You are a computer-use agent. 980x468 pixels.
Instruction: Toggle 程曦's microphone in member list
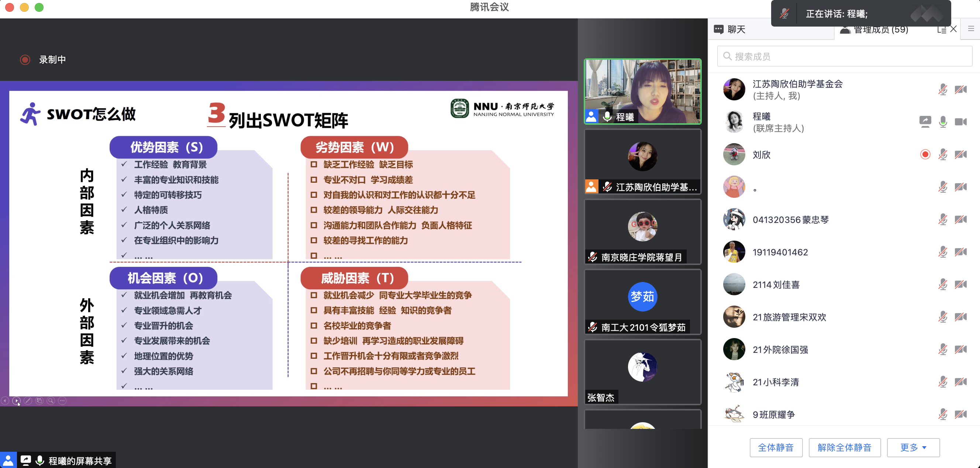(x=943, y=122)
